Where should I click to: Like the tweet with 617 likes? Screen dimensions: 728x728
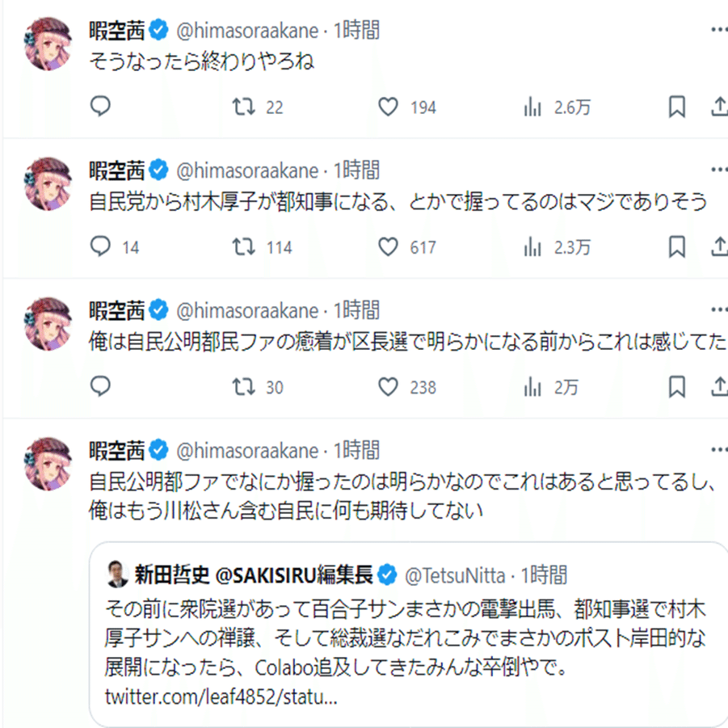pos(389,247)
